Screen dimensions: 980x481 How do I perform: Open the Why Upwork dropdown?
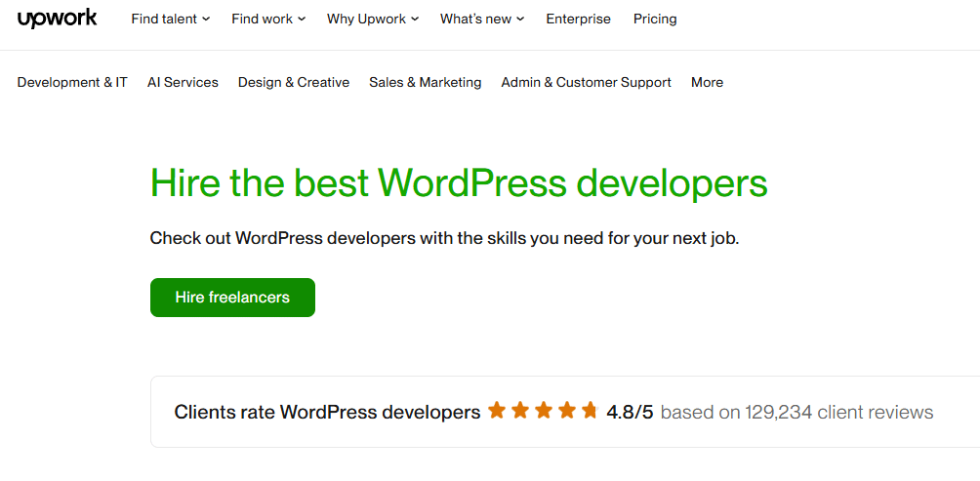tap(373, 20)
